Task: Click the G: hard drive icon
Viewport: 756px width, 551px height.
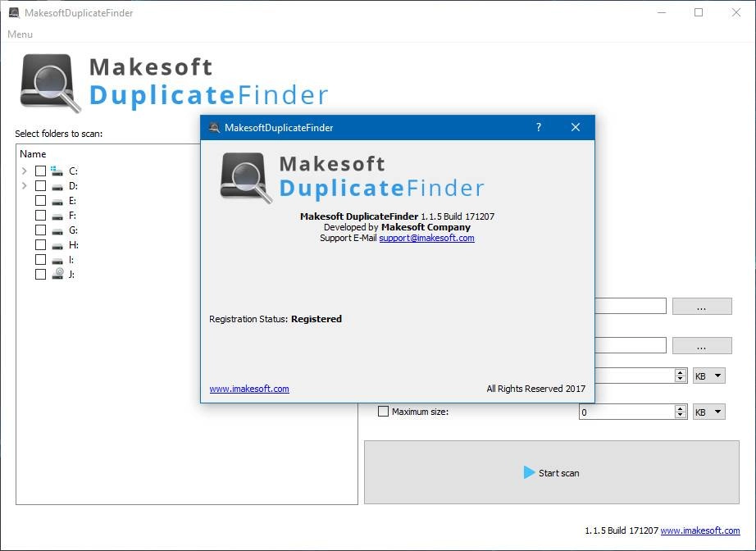Action: click(x=57, y=231)
